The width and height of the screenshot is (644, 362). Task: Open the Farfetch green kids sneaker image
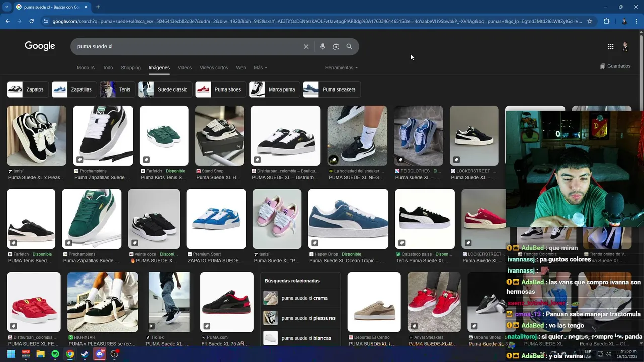coord(164,136)
